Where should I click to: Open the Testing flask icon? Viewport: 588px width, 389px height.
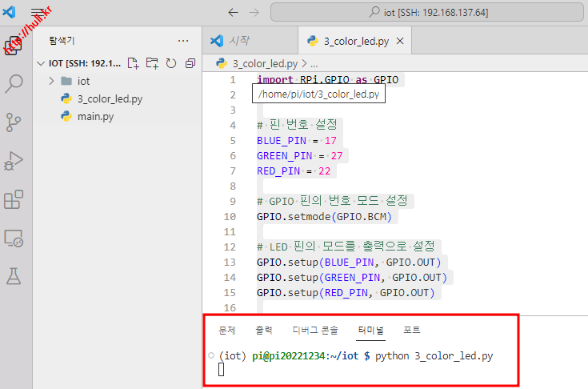14,276
